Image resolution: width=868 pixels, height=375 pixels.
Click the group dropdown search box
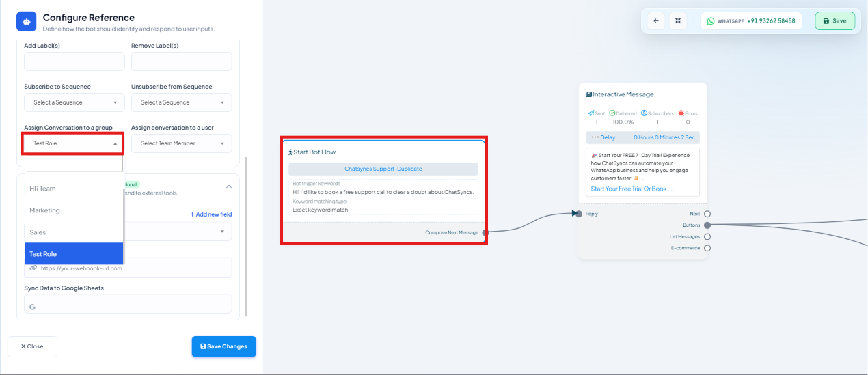coord(74,163)
